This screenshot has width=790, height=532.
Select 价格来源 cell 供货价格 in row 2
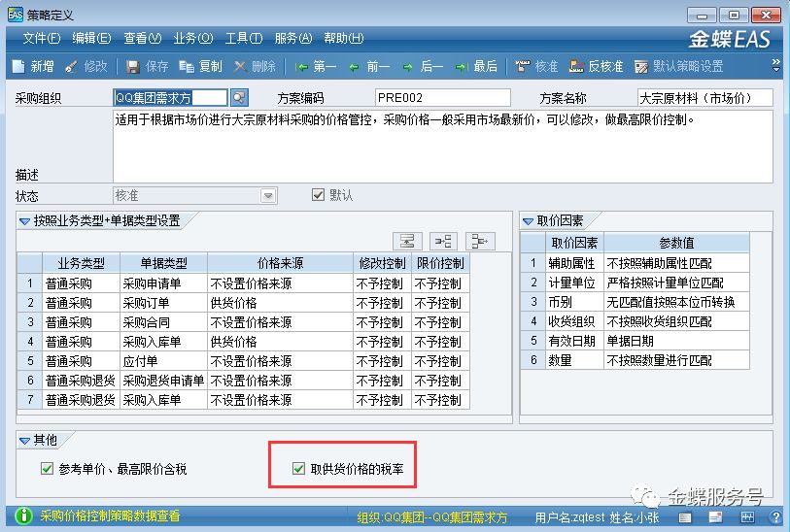(x=280, y=303)
